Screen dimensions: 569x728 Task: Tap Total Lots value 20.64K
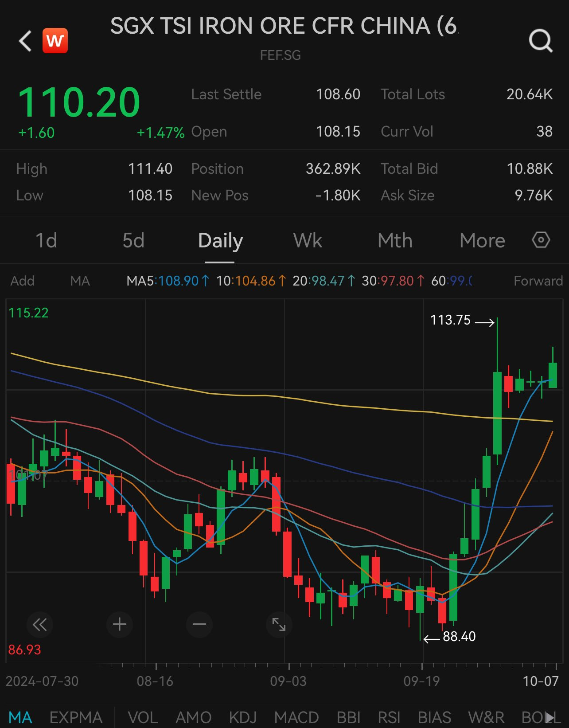pos(530,94)
